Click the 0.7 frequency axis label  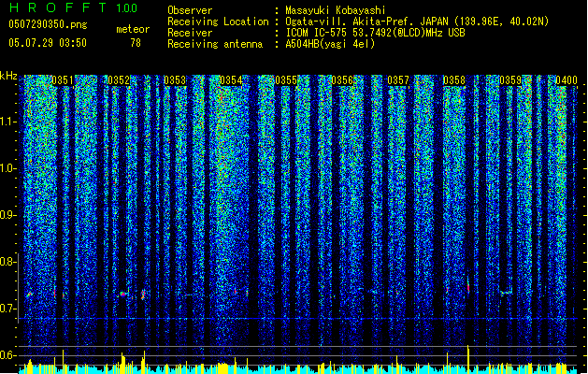7,309
